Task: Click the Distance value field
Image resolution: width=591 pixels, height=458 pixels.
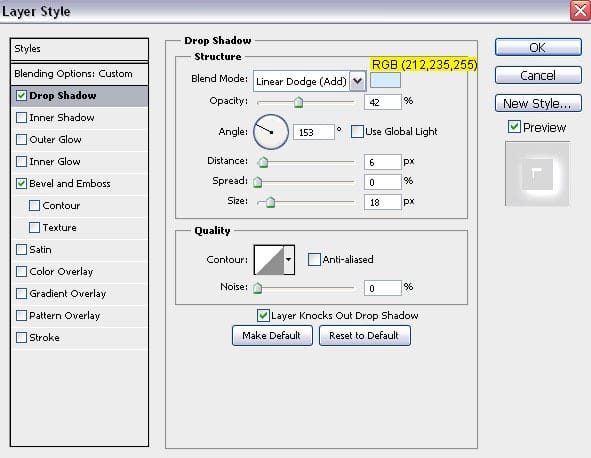Action: [383, 162]
